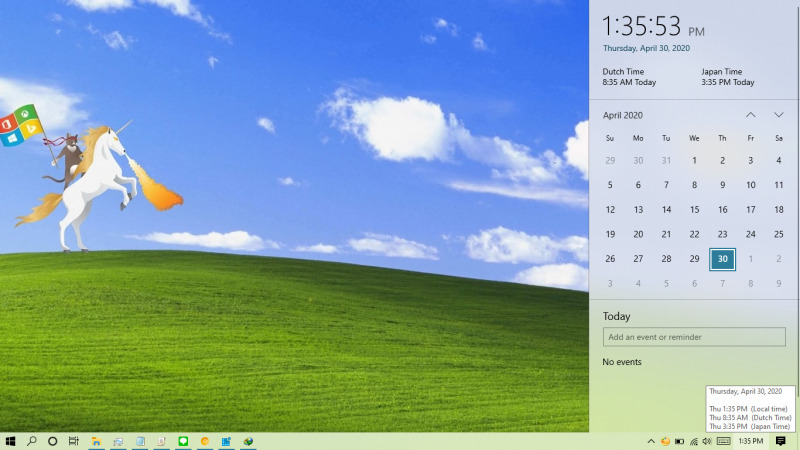Image resolution: width=800 pixels, height=450 pixels.
Task: Show hidden system tray icons
Action: click(651, 441)
